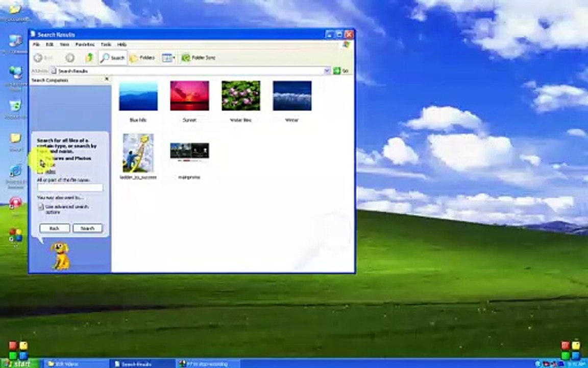Open the Recycle Bin desktop icon
The width and height of the screenshot is (588, 368).
pyautogui.click(x=15, y=105)
